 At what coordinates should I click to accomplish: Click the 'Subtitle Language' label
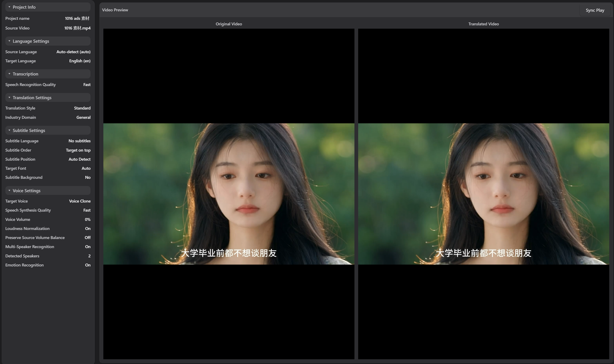pos(22,141)
